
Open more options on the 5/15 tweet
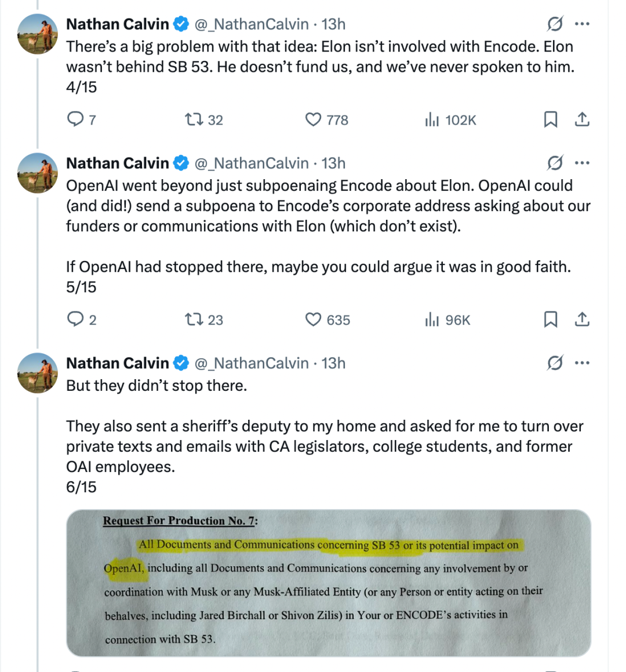(x=582, y=163)
